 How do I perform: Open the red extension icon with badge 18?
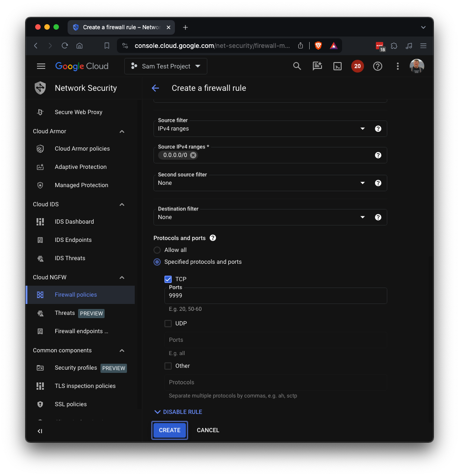point(380,47)
